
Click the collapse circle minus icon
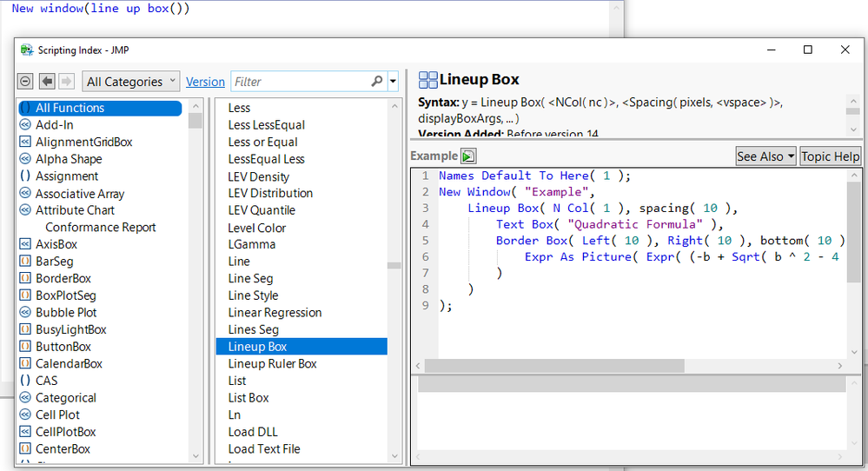26,82
